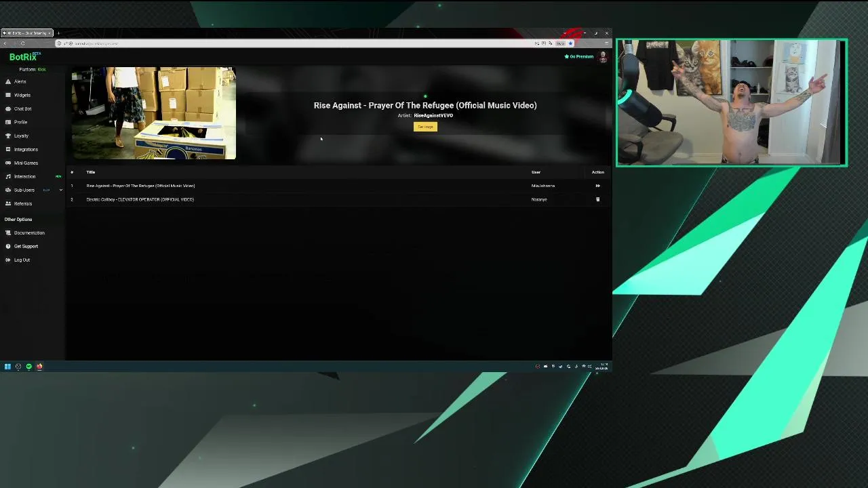Image resolution: width=868 pixels, height=488 pixels.
Task: Select the Loyalty trophy item
Action: coord(21,136)
